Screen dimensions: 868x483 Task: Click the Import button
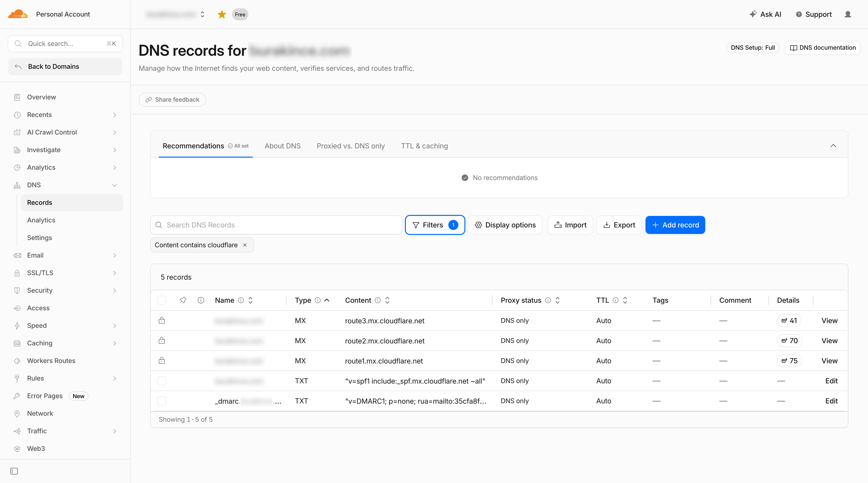pyautogui.click(x=570, y=225)
